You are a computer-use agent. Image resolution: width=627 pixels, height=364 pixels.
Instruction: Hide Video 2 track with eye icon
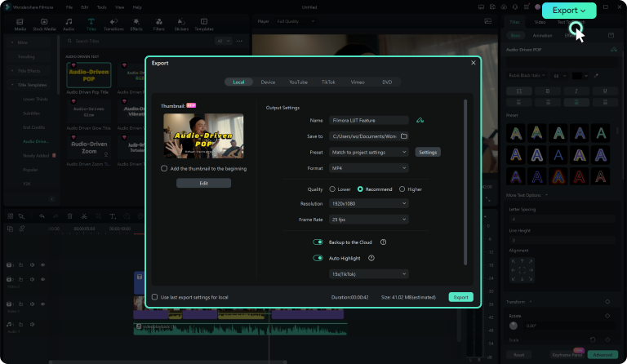tap(42, 279)
